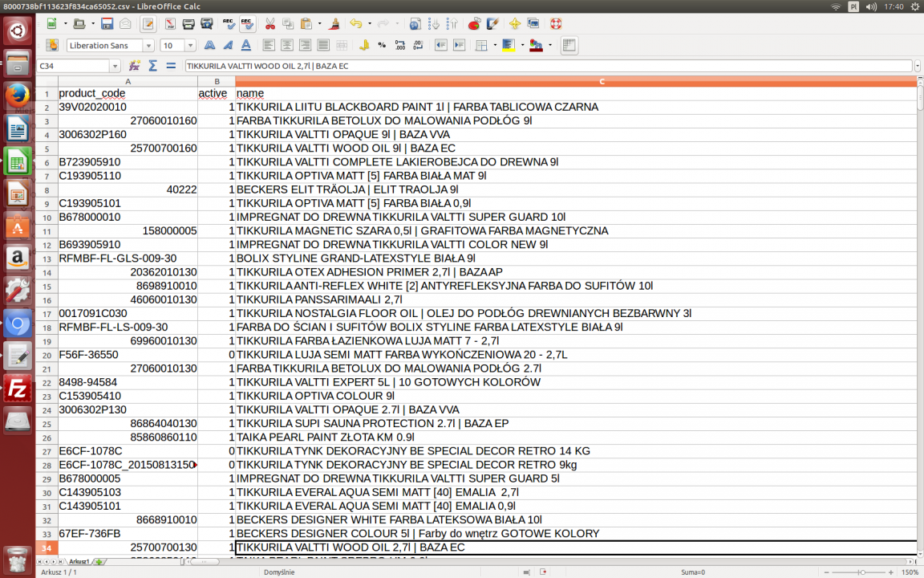Screen dimensions: 924x578
Task: Select the Arkusz1 sheet tab
Action: (79, 561)
